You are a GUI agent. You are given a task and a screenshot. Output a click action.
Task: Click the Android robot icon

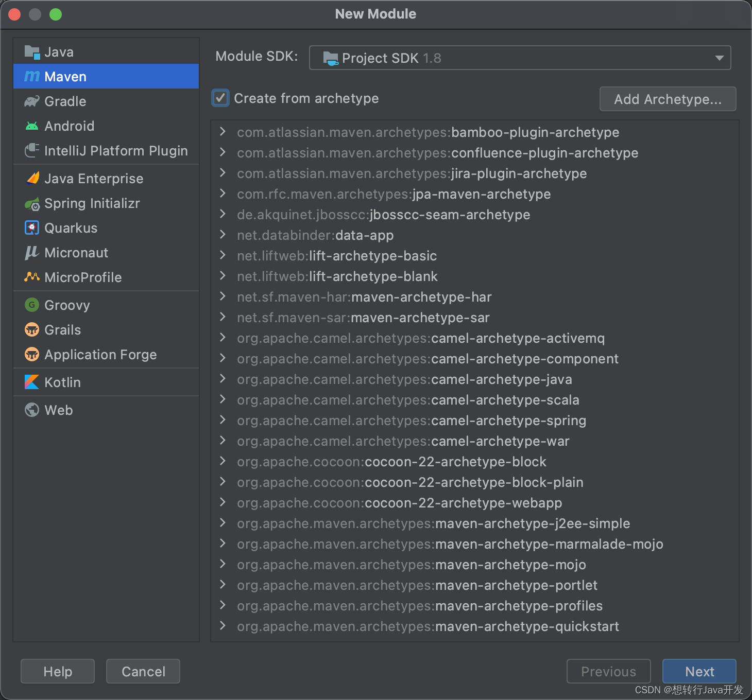pos(32,126)
